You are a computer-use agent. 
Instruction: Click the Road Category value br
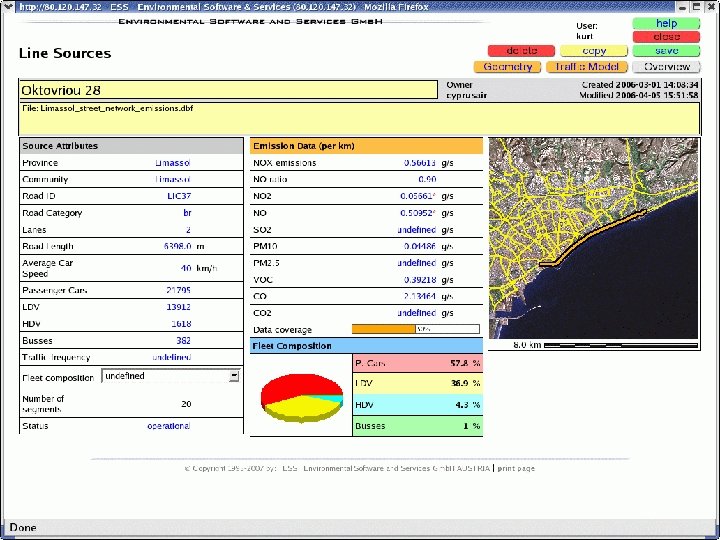pyautogui.click(x=187, y=213)
